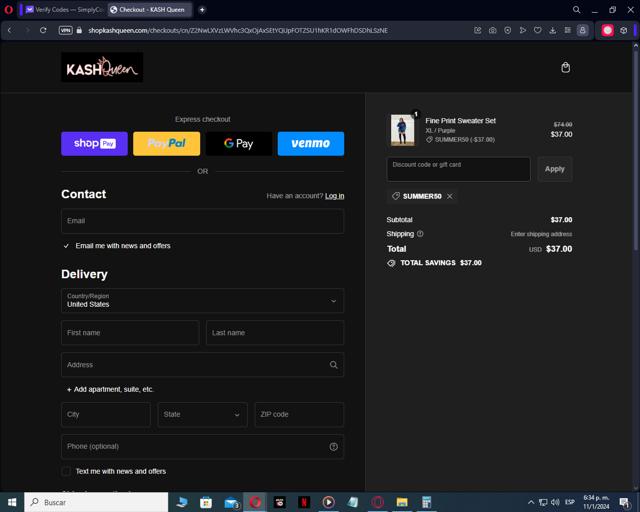The height and width of the screenshot is (512, 640).
Task: Open Opera tab search magnifier
Action: 576,9
